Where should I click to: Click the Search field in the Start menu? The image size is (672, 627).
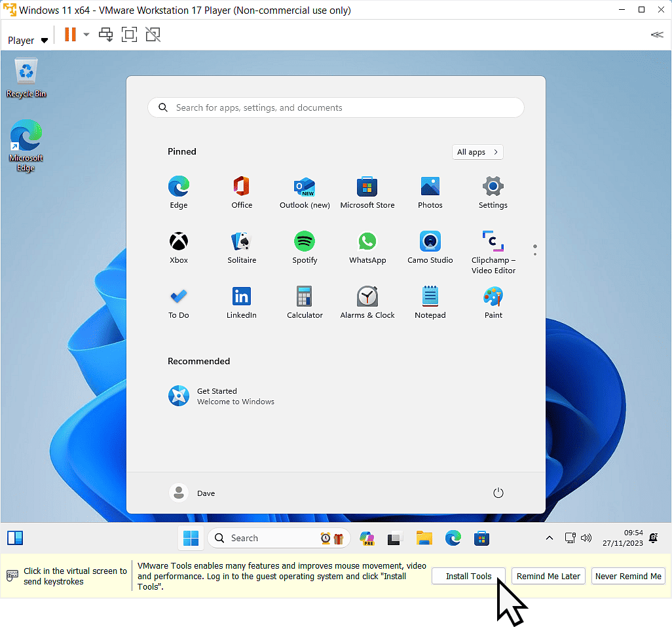(x=335, y=107)
